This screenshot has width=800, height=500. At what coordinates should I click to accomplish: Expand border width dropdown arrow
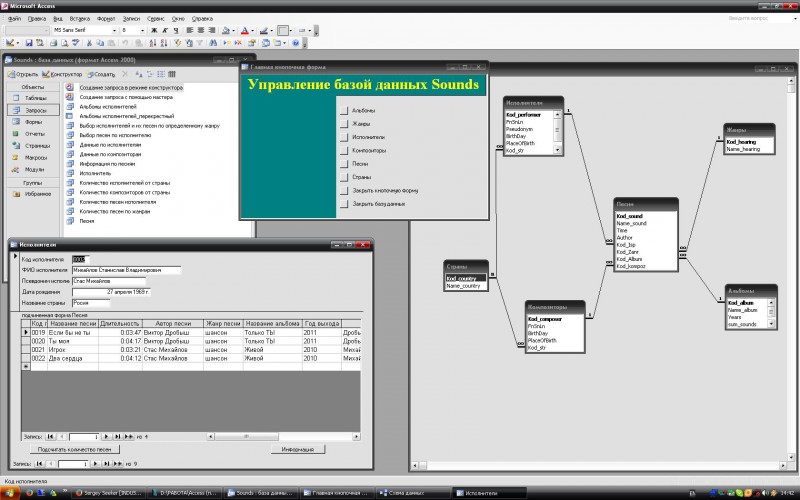[x=291, y=31]
